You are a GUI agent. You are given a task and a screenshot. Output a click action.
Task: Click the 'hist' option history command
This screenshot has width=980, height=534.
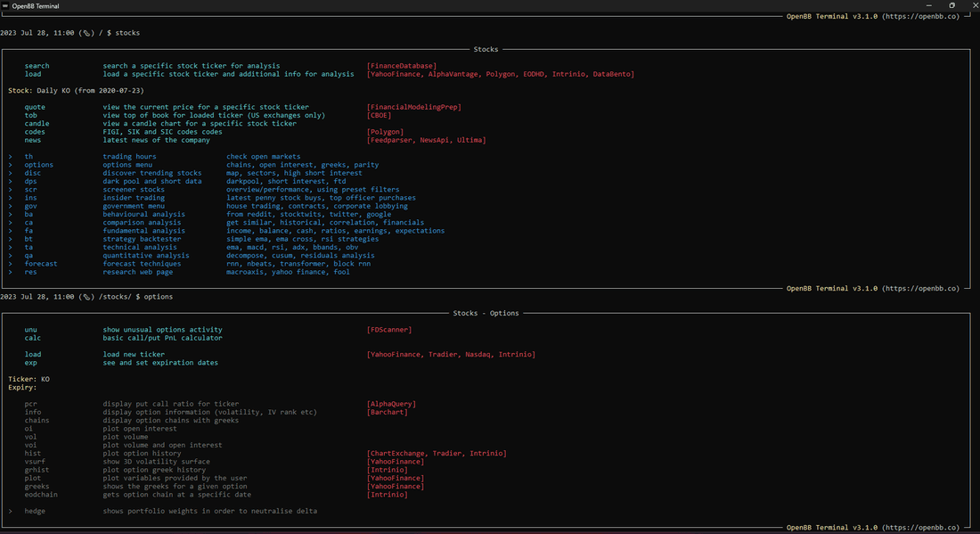click(32, 454)
